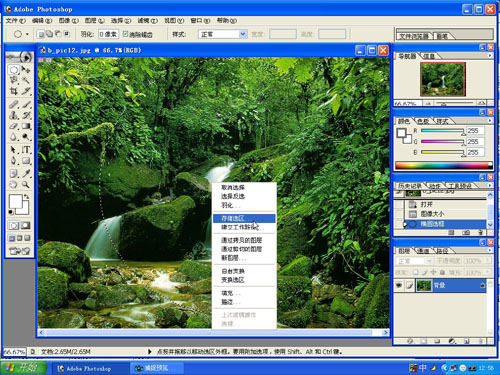This screenshot has width=500, height=375.
Task: Open the History panel flyout menu arrow
Action: 490,185
